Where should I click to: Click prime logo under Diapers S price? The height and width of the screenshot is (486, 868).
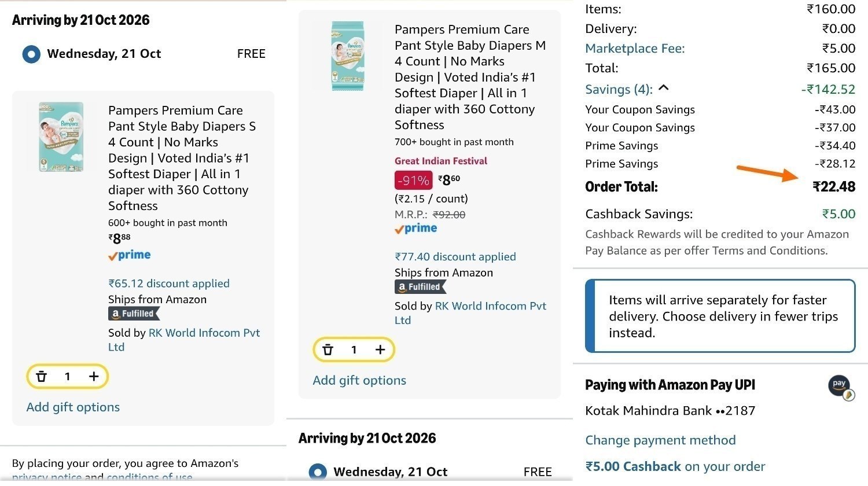(x=130, y=255)
